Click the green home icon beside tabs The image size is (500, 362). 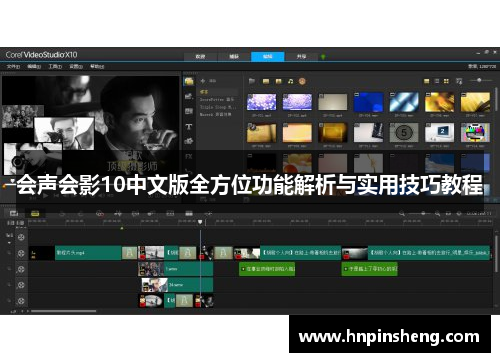323,57
